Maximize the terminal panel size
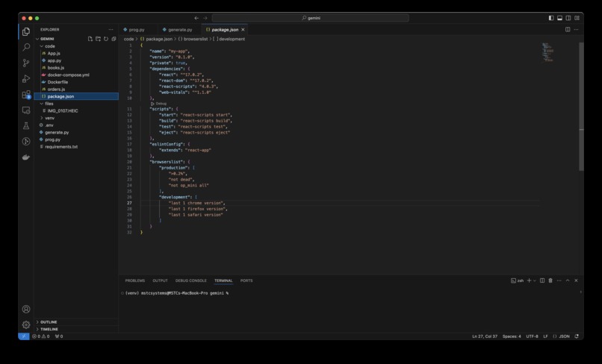 [568, 280]
